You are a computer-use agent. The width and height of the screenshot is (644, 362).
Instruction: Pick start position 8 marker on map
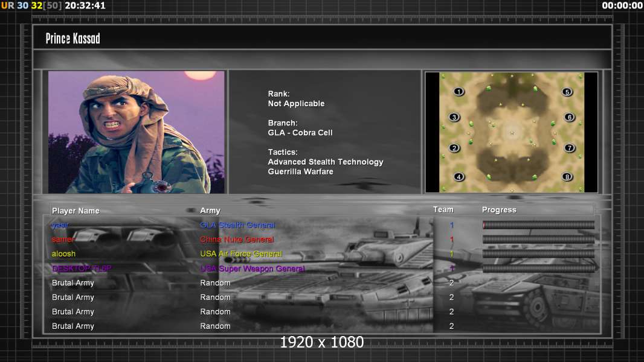click(567, 177)
